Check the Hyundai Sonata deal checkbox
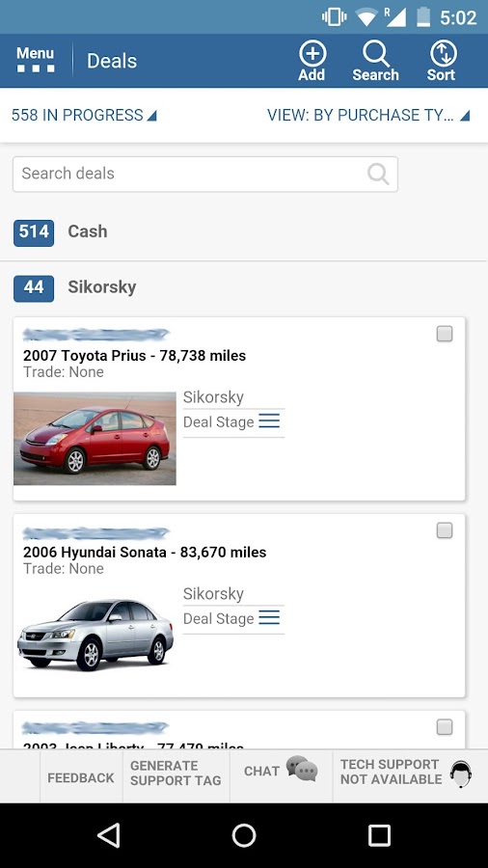 coord(445,530)
